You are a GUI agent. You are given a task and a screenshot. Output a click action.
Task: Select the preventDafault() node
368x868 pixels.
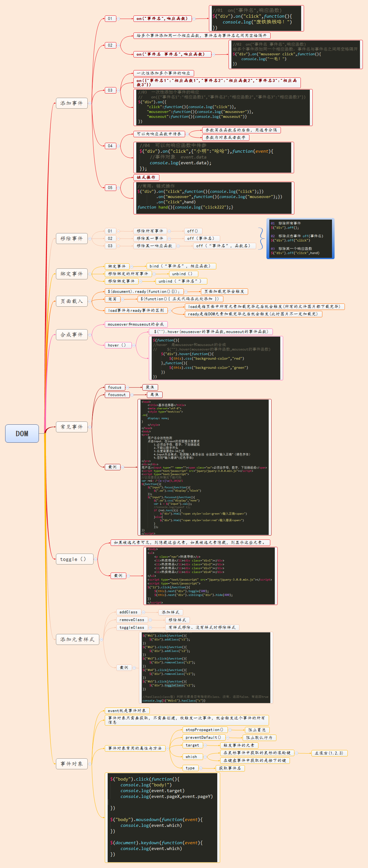coord(203,737)
